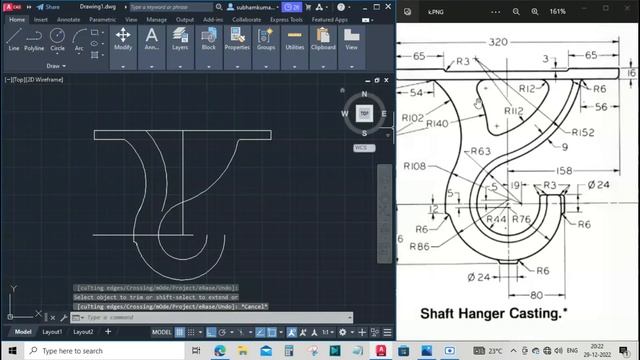640x360 pixels.
Task: Toggle Show annotation objects
Action: tap(291, 332)
